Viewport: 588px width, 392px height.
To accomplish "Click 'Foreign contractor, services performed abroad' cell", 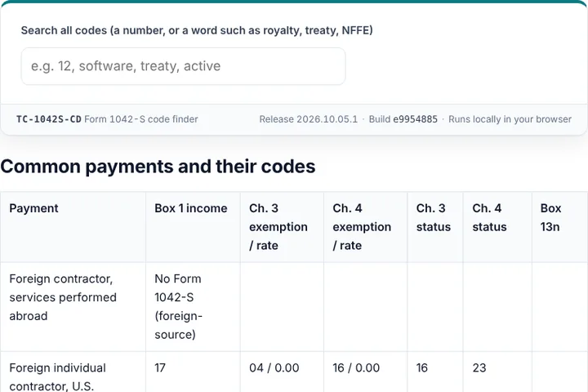I will pyautogui.click(x=73, y=307).
